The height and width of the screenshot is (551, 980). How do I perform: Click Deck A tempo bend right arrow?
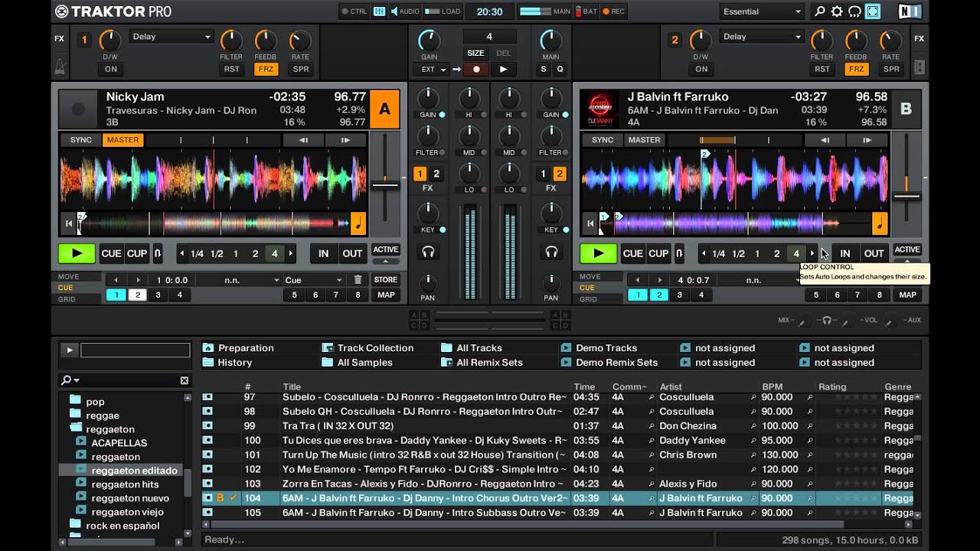345,140
